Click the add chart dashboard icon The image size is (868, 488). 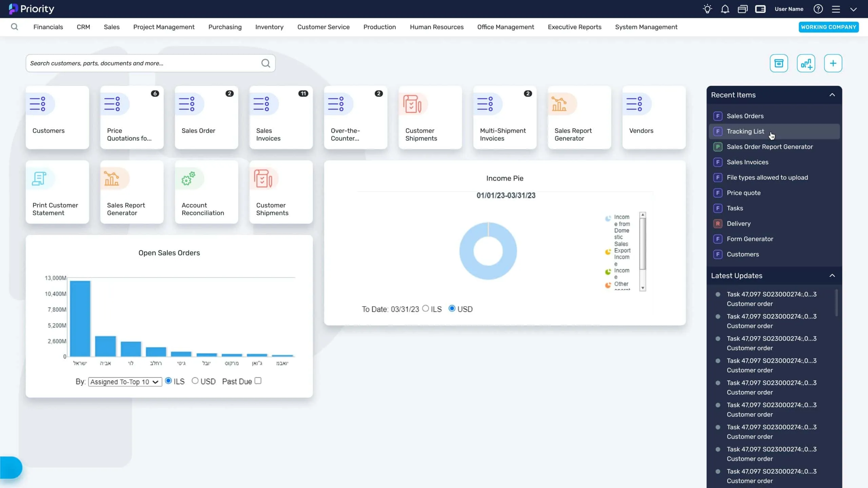(x=806, y=63)
